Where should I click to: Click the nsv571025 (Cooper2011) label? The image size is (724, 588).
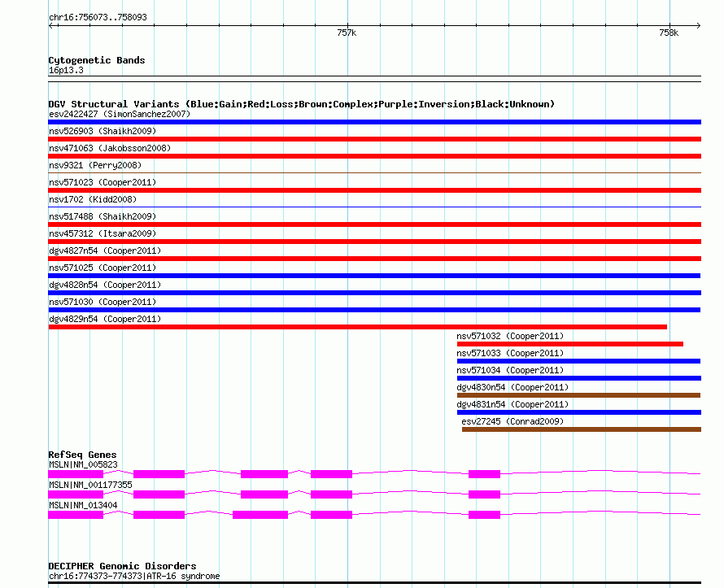click(x=102, y=268)
